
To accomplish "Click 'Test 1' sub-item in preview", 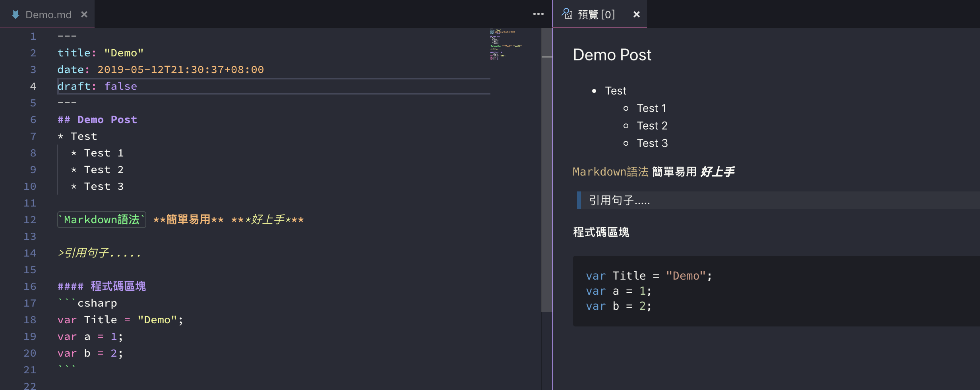I will (652, 108).
